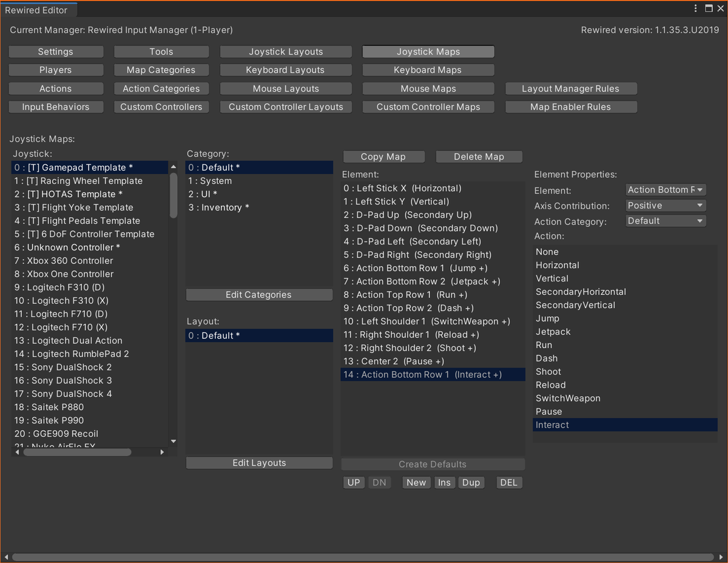Open the Players section

(56, 70)
